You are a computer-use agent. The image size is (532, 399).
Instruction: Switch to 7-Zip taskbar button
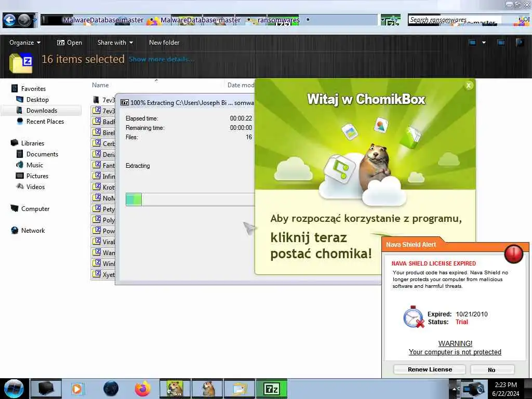271,389
